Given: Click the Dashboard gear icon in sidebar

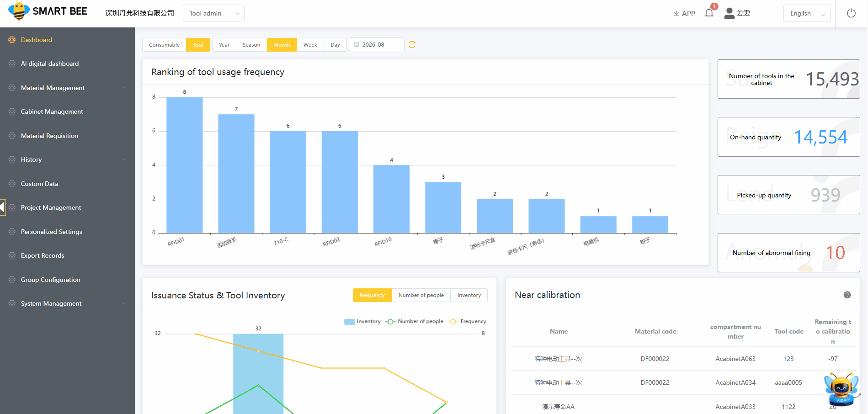Looking at the screenshot, I should (x=12, y=40).
